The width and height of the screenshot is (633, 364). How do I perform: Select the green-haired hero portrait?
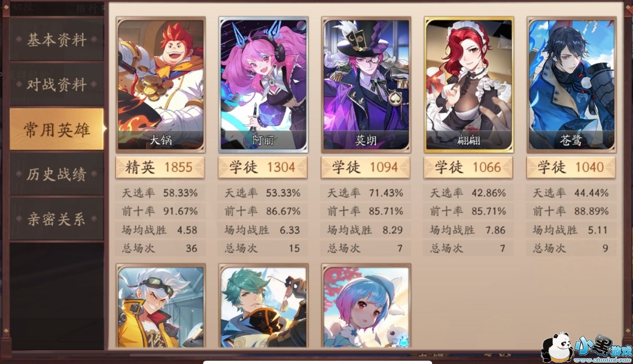[263, 306]
